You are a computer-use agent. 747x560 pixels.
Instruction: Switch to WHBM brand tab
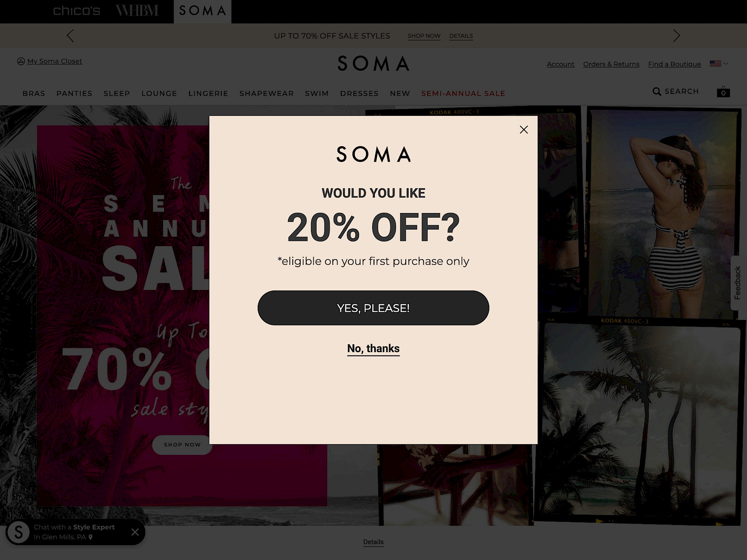[x=137, y=11]
